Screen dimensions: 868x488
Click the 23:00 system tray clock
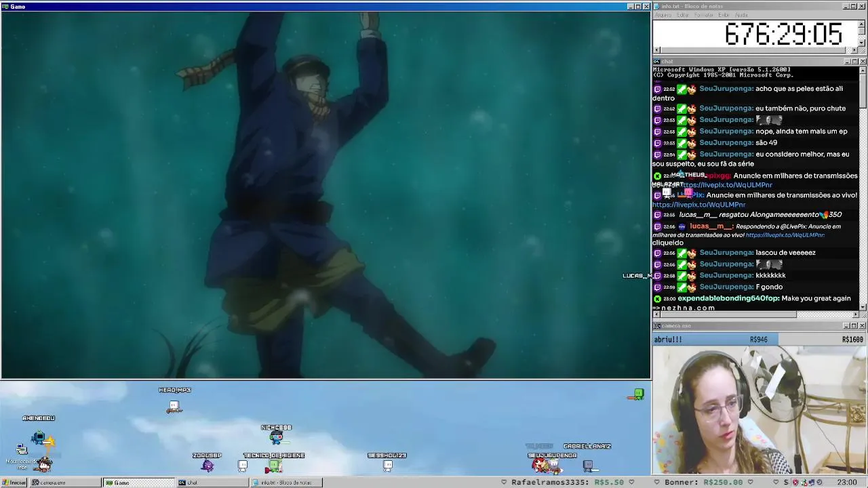(x=847, y=483)
